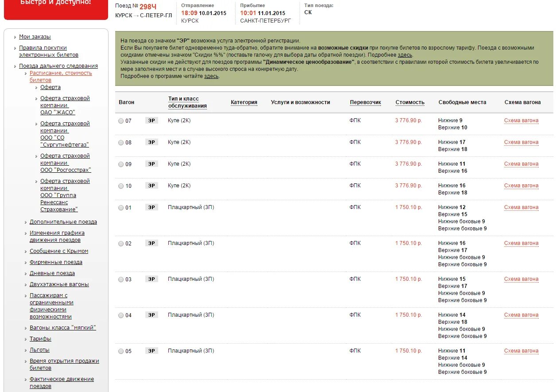This screenshot has width=556, height=392.
Task: Click the ЭР badge for wagon 04
Action: 152,315
